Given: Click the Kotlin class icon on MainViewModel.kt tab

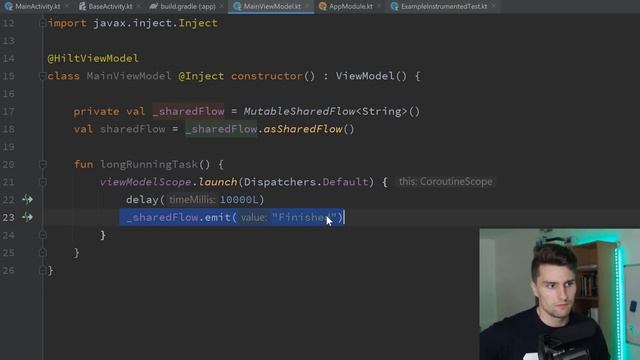Looking at the screenshot, I should pos(237,7).
